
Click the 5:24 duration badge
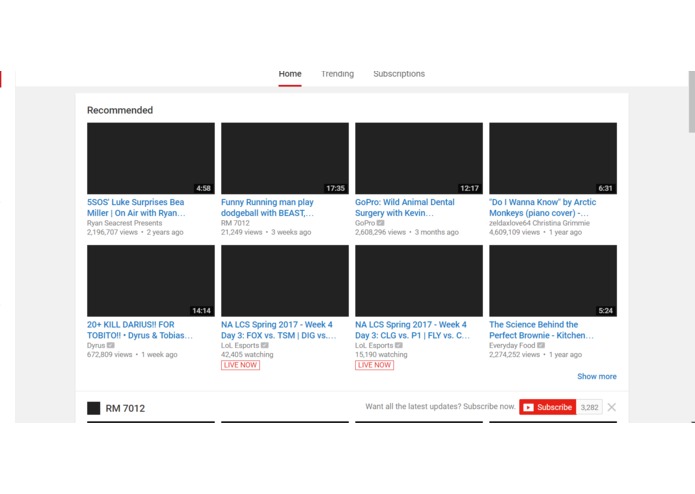(605, 311)
